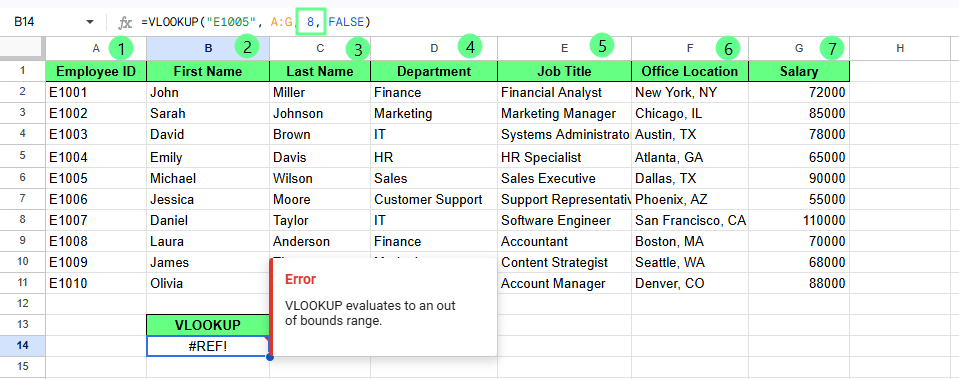Select the Financial Analyst job title cell

click(565, 92)
